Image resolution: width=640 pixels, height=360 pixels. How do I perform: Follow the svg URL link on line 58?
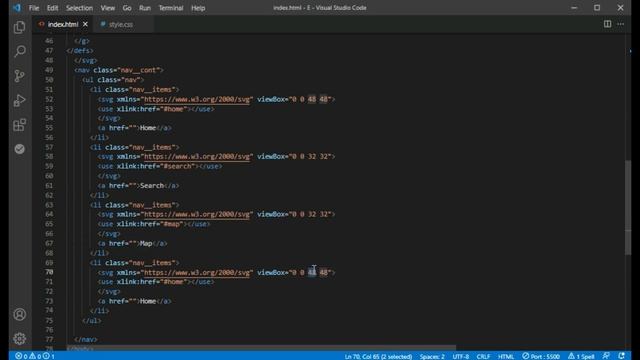point(197,156)
